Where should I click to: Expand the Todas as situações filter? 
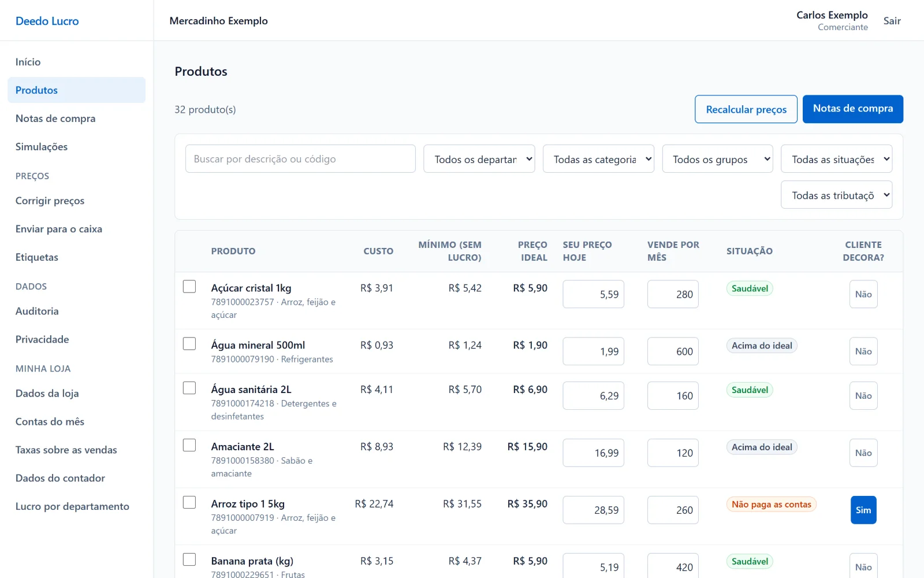coord(837,159)
